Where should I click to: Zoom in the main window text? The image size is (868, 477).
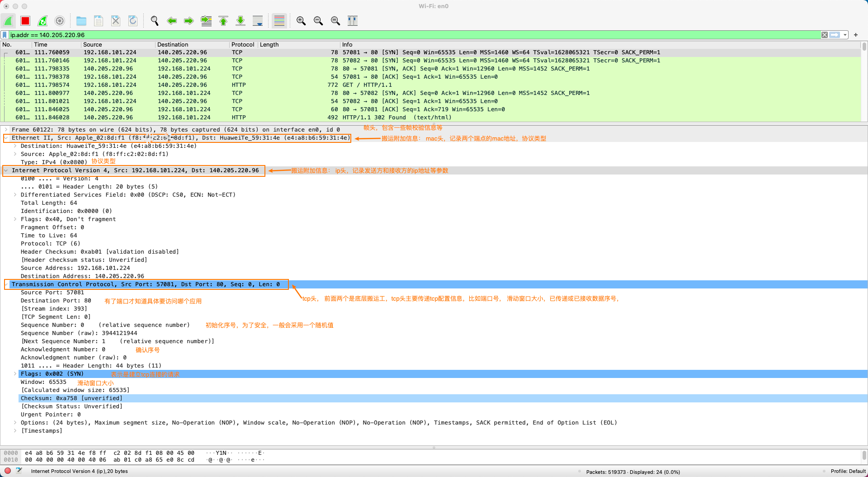coord(301,21)
